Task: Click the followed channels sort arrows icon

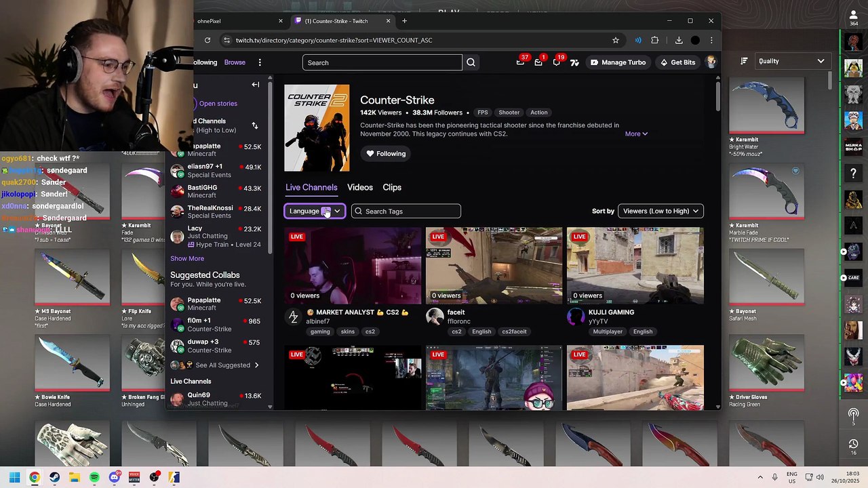Action: (x=255, y=125)
